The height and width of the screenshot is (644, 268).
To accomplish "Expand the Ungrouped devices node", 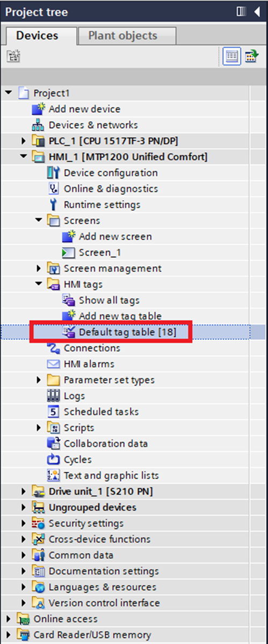I will coord(23,507).
